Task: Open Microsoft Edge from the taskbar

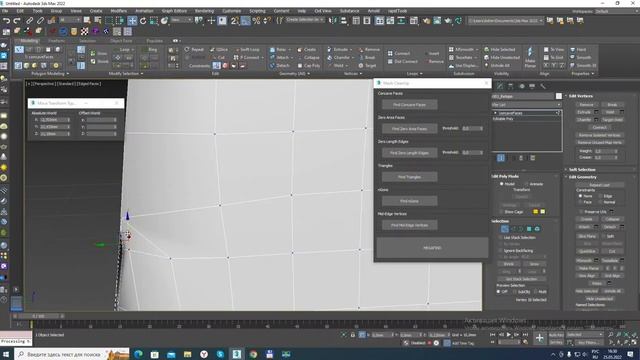Action: [138, 354]
